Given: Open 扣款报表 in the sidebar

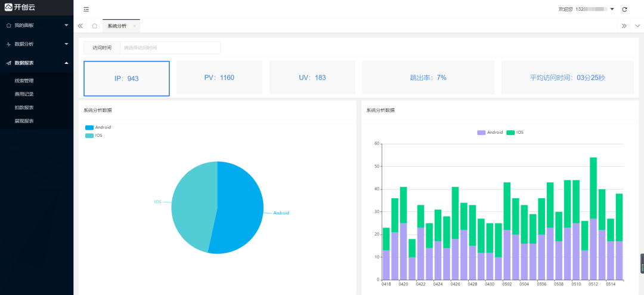Looking at the screenshot, I should [x=24, y=107].
